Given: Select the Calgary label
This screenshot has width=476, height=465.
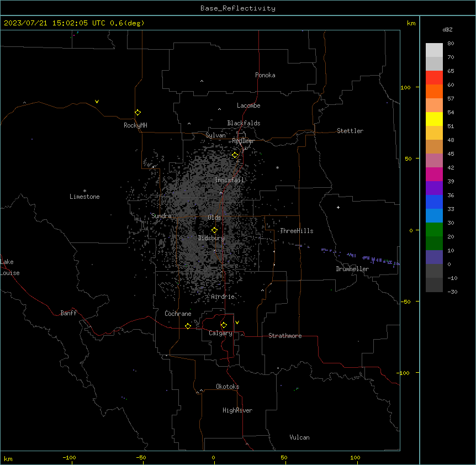Looking at the screenshot, I should [220, 333].
